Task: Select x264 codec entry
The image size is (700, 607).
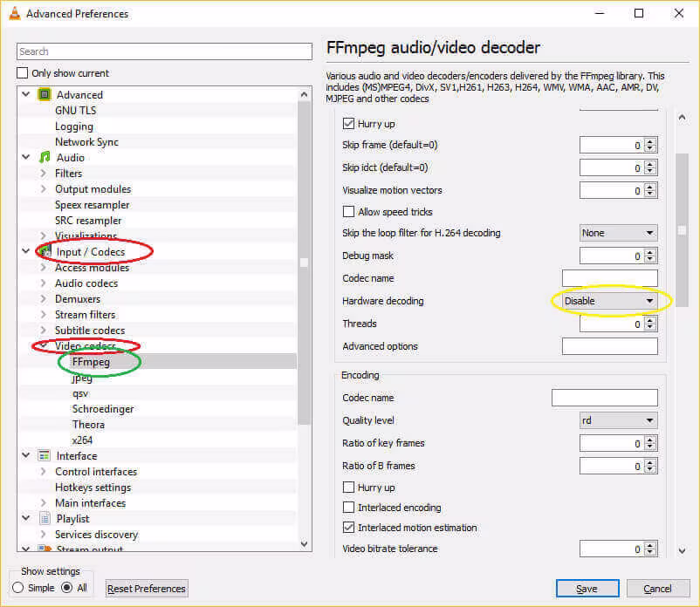Action: [82, 440]
